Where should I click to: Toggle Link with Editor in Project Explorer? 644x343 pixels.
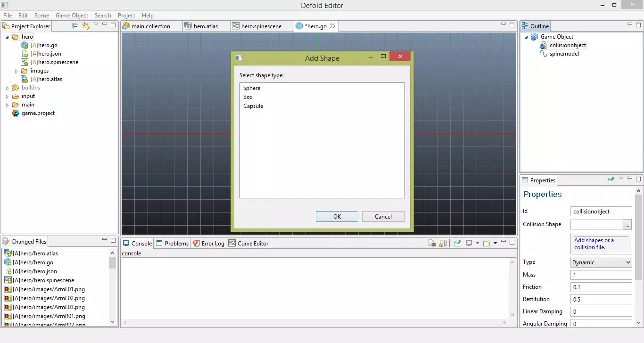click(x=85, y=26)
